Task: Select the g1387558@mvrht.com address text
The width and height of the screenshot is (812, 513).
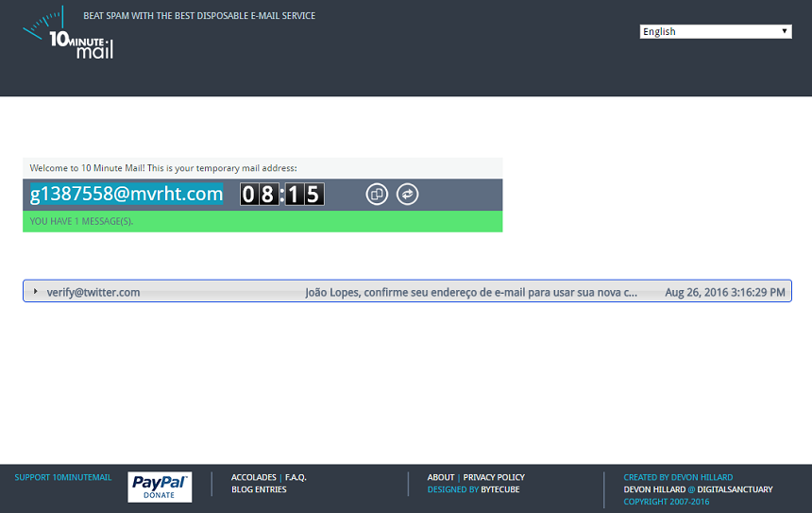Action: pyautogui.click(x=127, y=194)
